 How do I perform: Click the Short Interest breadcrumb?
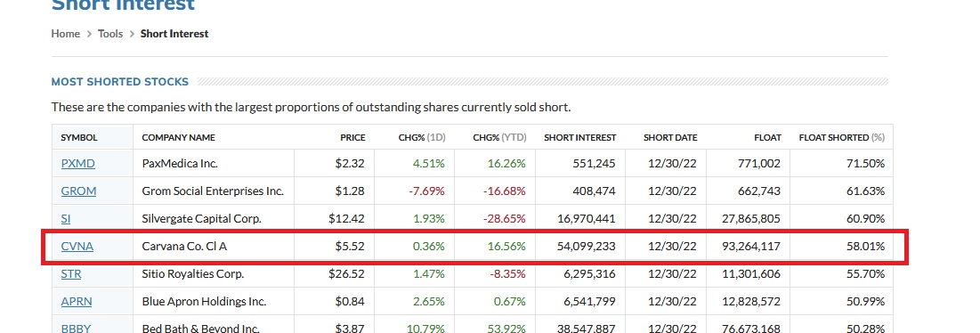174,34
